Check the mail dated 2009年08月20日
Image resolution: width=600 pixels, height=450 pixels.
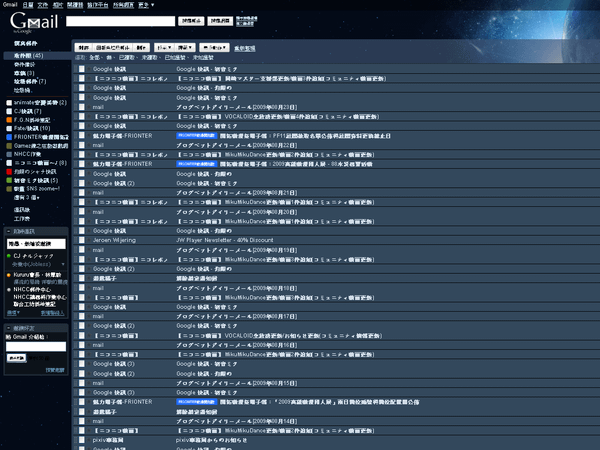coord(82,212)
